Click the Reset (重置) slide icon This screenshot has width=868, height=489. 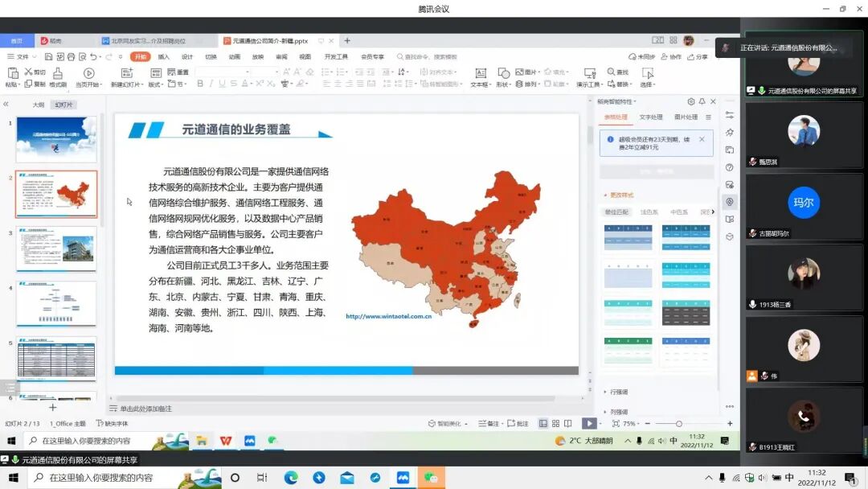pos(171,72)
